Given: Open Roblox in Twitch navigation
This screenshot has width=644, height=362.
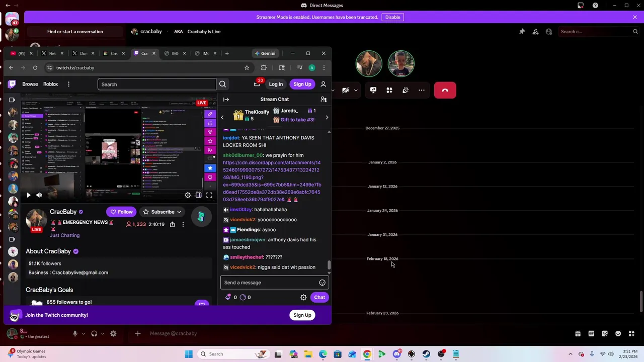Looking at the screenshot, I should 50,84.
